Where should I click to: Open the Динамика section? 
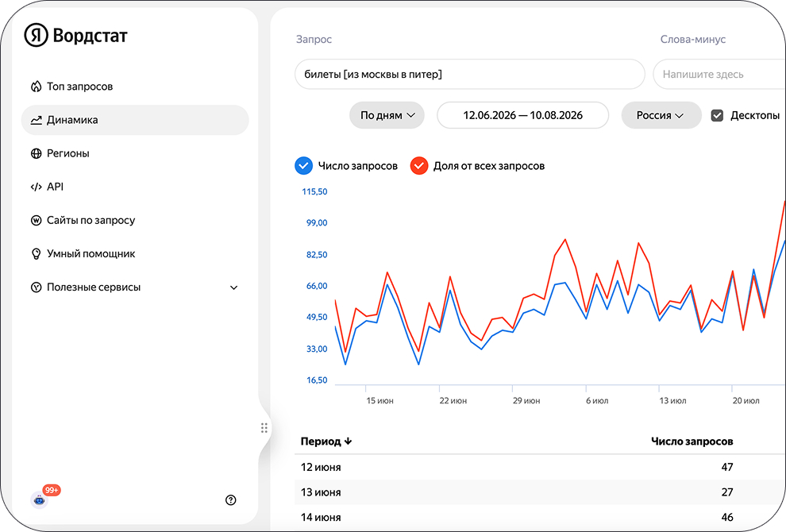tap(135, 120)
